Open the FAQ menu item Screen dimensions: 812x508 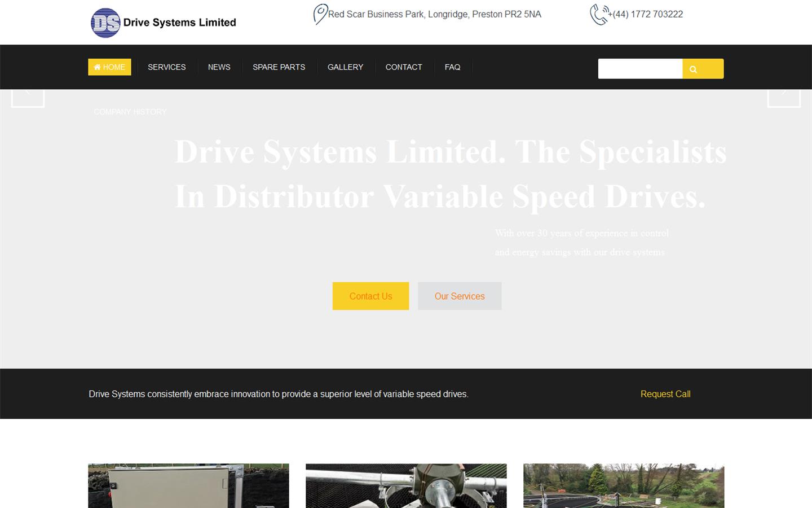453,67
